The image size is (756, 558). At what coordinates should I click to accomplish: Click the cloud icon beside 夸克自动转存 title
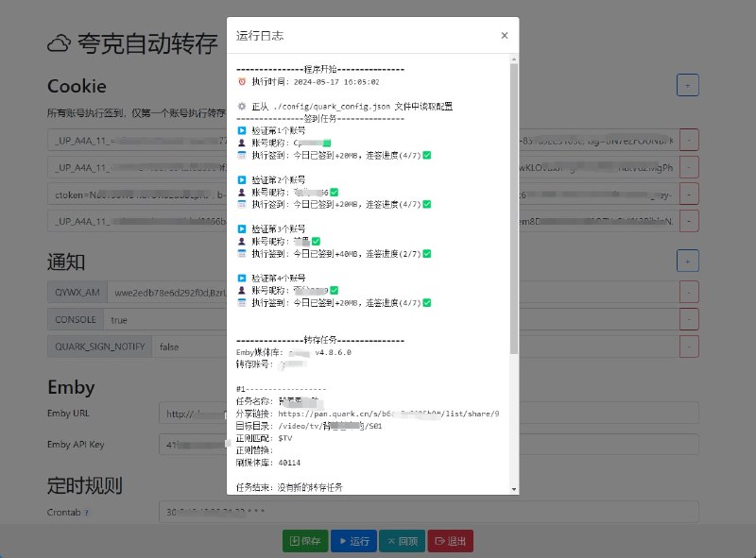56,42
